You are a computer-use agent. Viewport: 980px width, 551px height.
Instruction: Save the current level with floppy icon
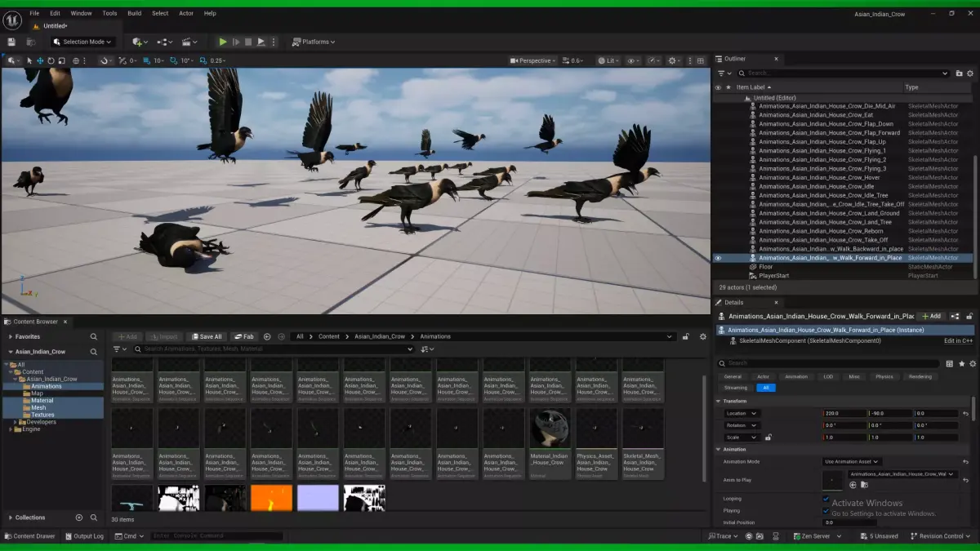[x=11, y=42]
